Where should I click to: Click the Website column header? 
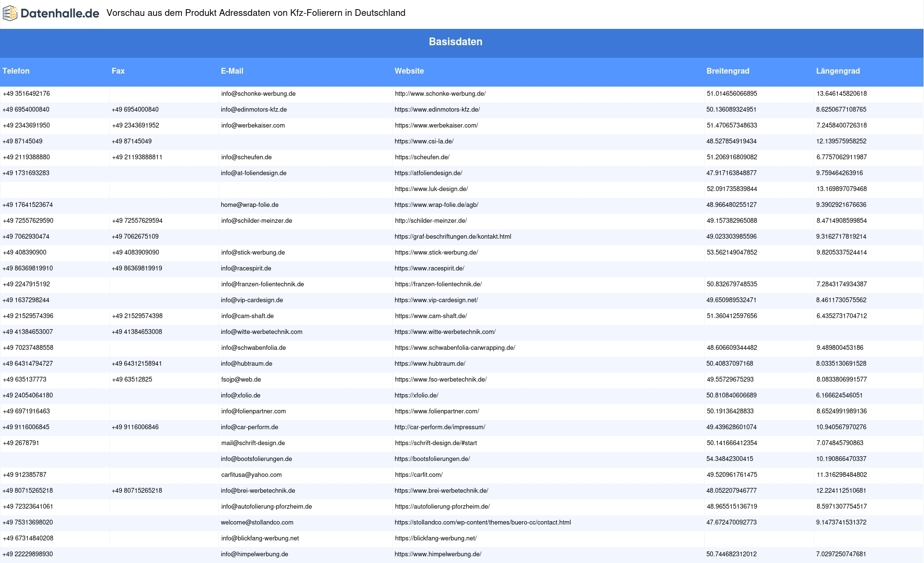point(409,71)
